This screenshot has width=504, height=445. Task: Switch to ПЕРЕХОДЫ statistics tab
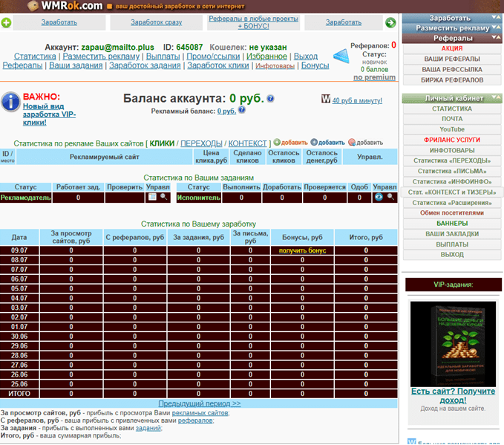(x=201, y=143)
